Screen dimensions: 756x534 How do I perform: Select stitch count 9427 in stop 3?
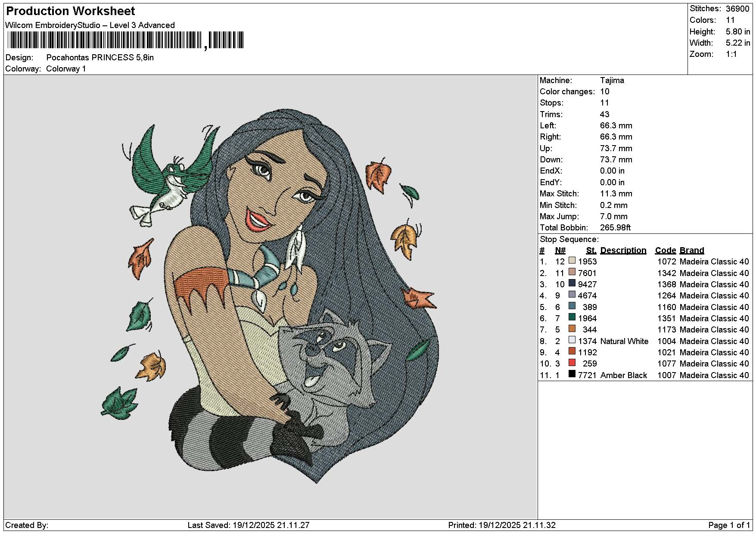[x=588, y=285]
